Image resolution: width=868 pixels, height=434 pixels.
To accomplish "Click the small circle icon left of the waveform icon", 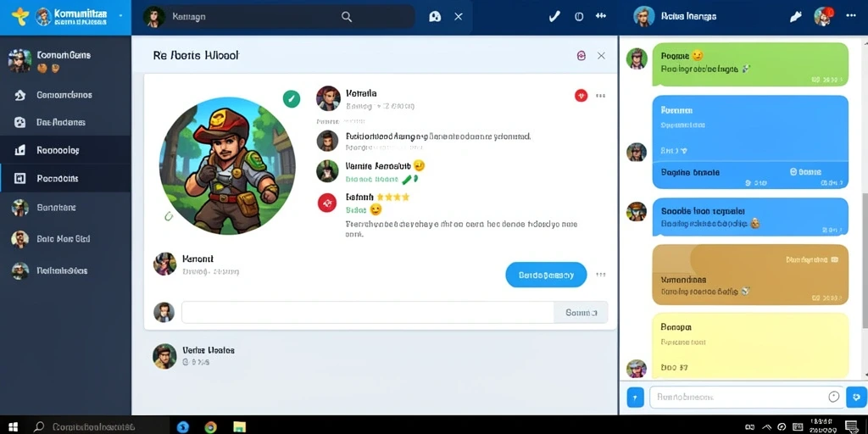I will [579, 17].
